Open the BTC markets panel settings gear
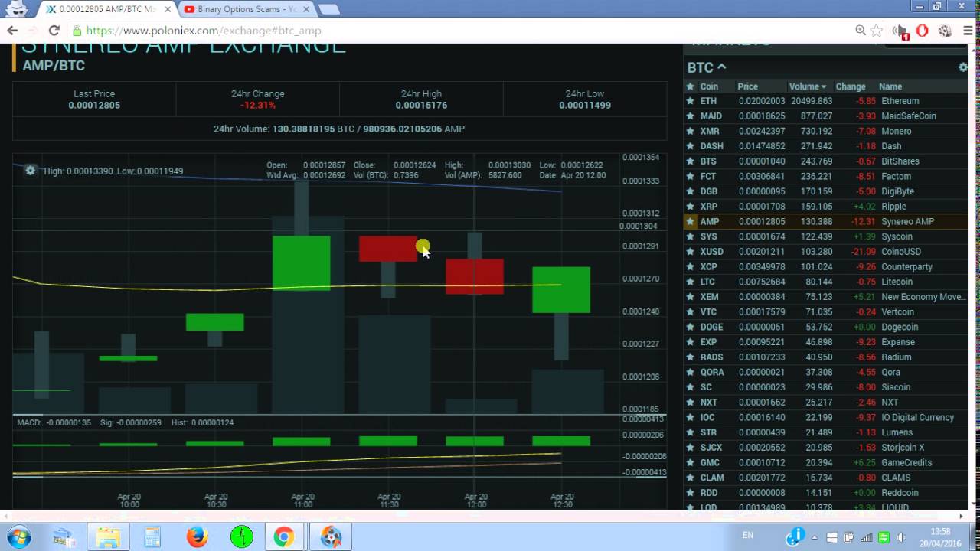The image size is (980, 551). click(x=963, y=67)
